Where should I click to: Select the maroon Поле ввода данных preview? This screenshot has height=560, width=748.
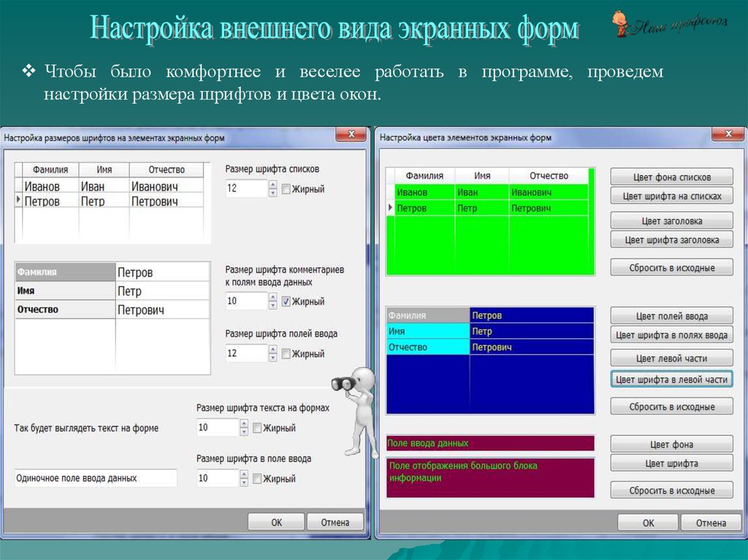pyautogui.click(x=489, y=443)
